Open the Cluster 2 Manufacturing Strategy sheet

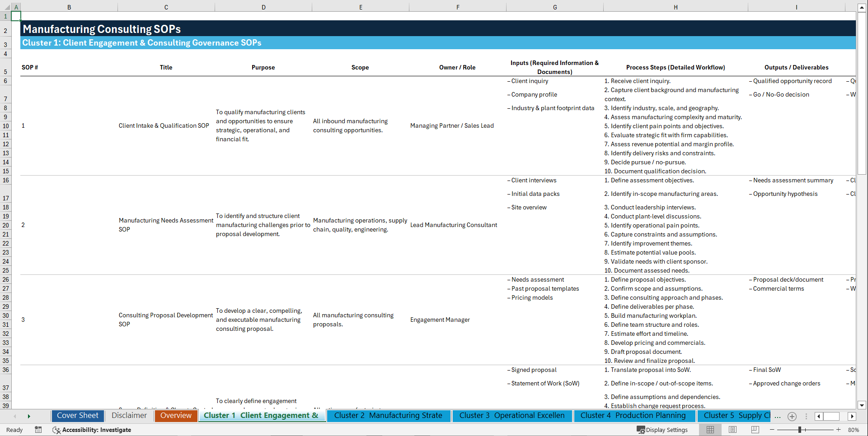click(388, 416)
